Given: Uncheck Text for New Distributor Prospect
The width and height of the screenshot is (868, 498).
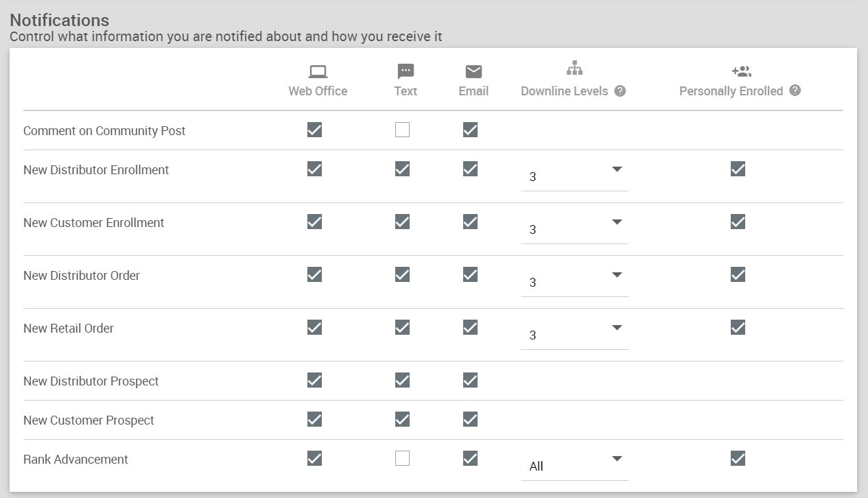Looking at the screenshot, I should (403, 380).
